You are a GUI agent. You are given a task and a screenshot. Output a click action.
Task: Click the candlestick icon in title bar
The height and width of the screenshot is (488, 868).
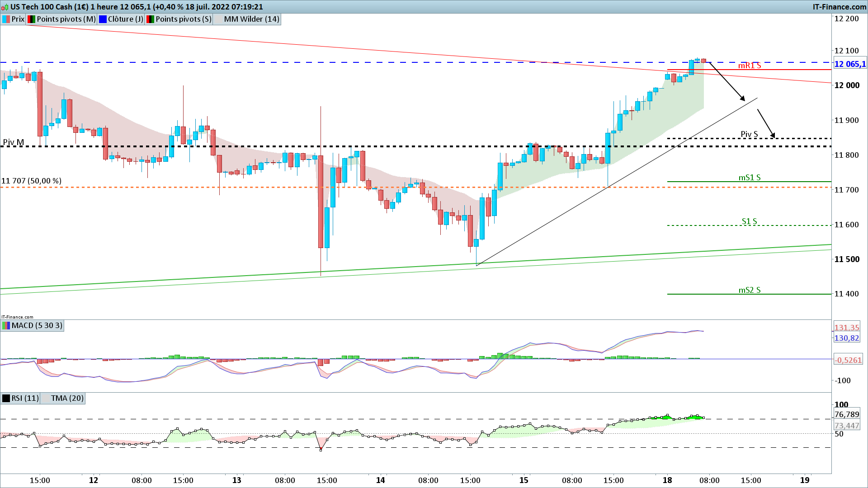[5, 7]
